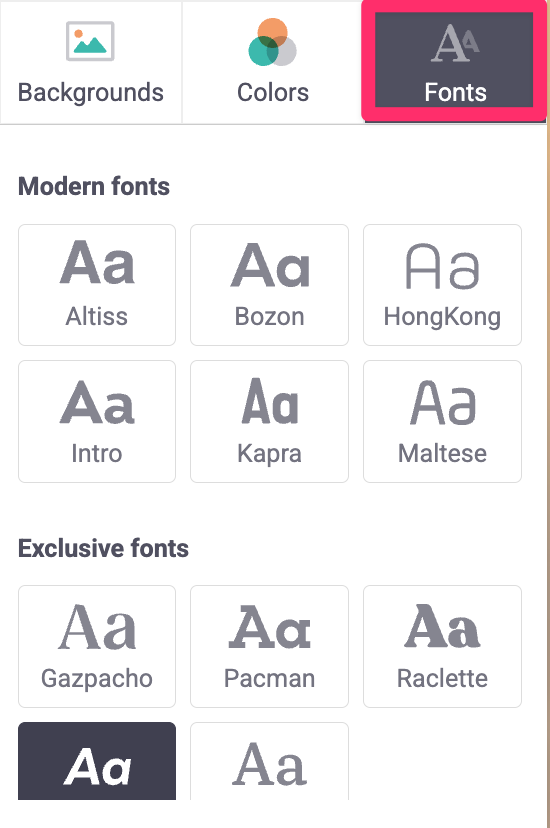
Task: Pick the Pacman exclusive font
Action: point(269,646)
